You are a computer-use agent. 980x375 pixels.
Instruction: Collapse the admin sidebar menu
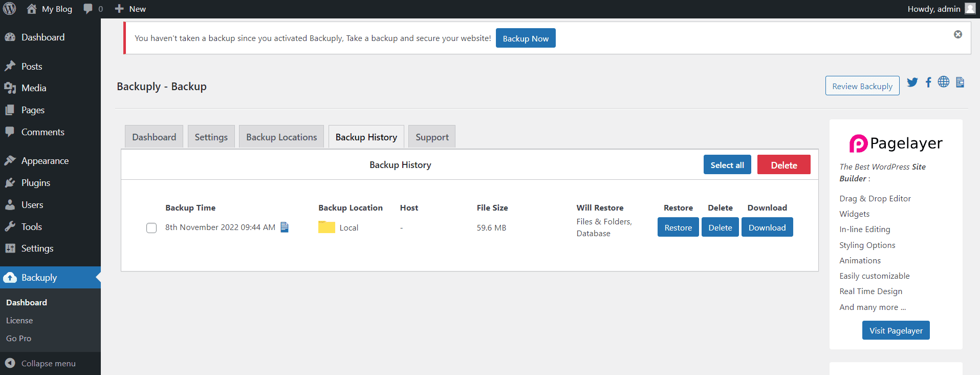[x=50, y=363]
